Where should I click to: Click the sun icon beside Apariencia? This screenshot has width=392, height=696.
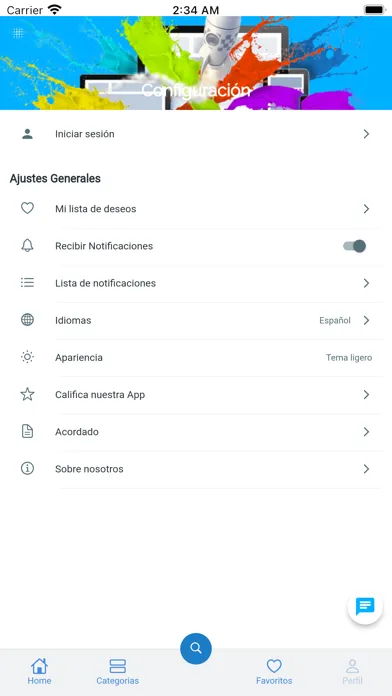[28, 357]
